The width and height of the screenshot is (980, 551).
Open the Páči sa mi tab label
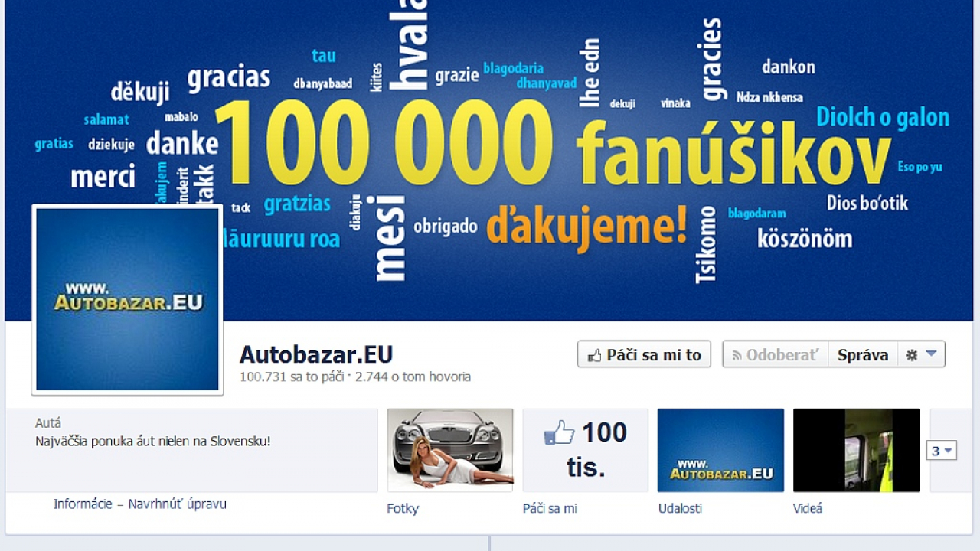[550, 508]
